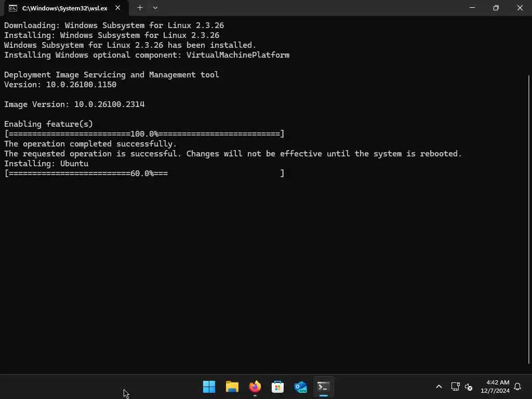Launch File Explorer from taskbar

(x=232, y=387)
